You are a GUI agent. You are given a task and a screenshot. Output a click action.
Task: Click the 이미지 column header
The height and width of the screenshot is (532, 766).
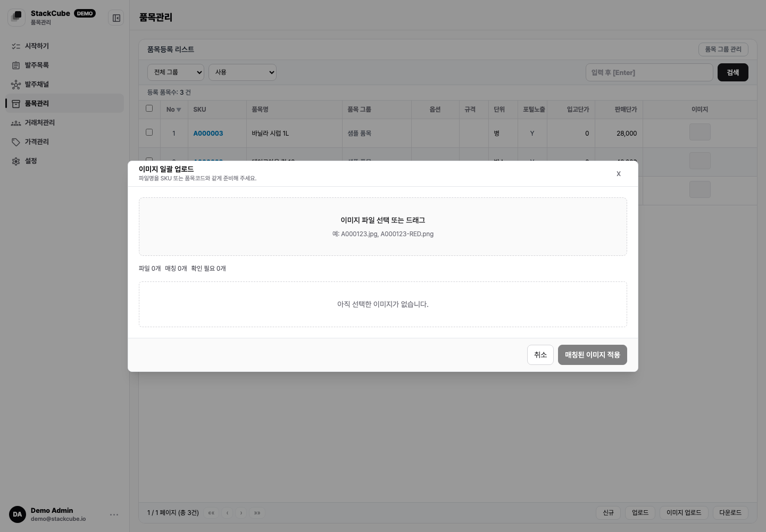click(700, 110)
